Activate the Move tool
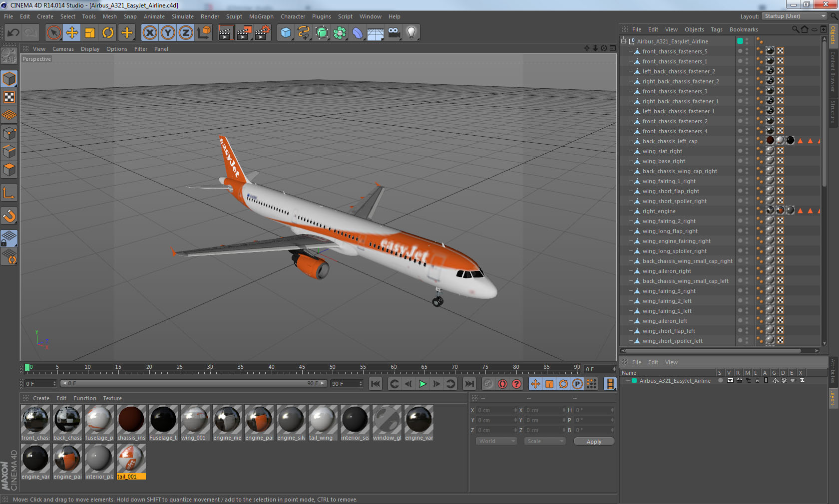Image resolution: width=839 pixels, height=504 pixels. 72,33
